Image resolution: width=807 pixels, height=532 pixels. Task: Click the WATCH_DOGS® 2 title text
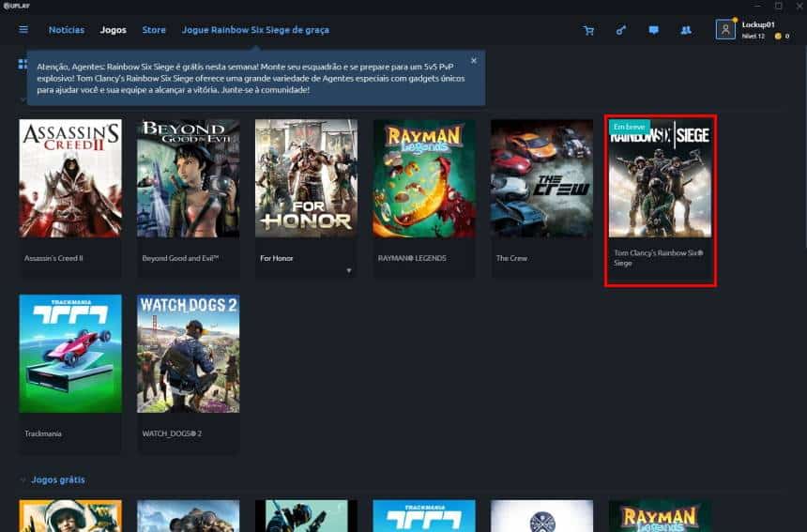pos(172,433)
